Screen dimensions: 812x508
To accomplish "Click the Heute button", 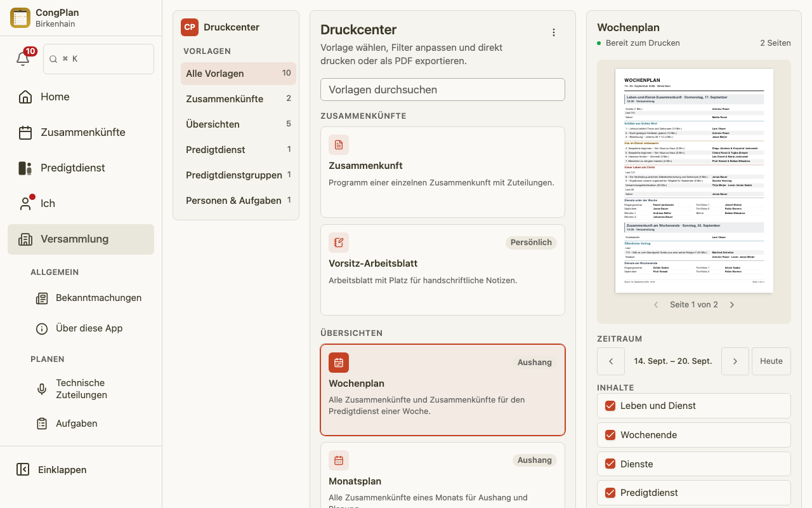I will click(x=771, y=361).
